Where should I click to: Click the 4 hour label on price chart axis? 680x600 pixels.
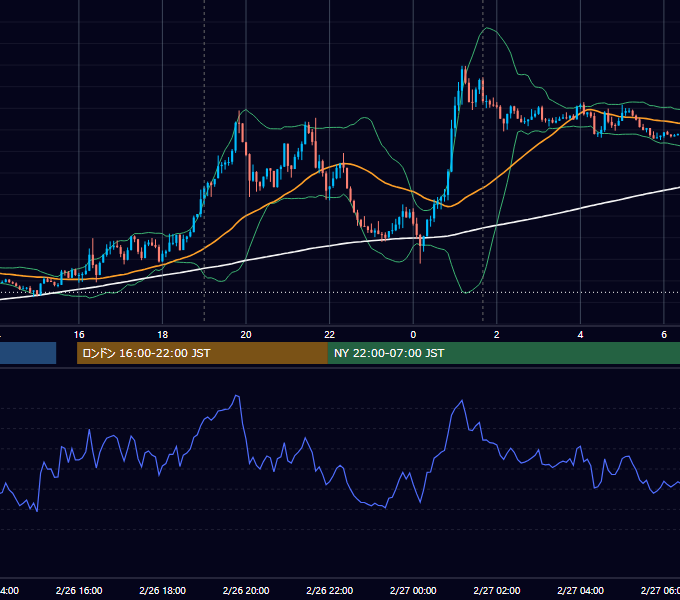tap(580, 335)
